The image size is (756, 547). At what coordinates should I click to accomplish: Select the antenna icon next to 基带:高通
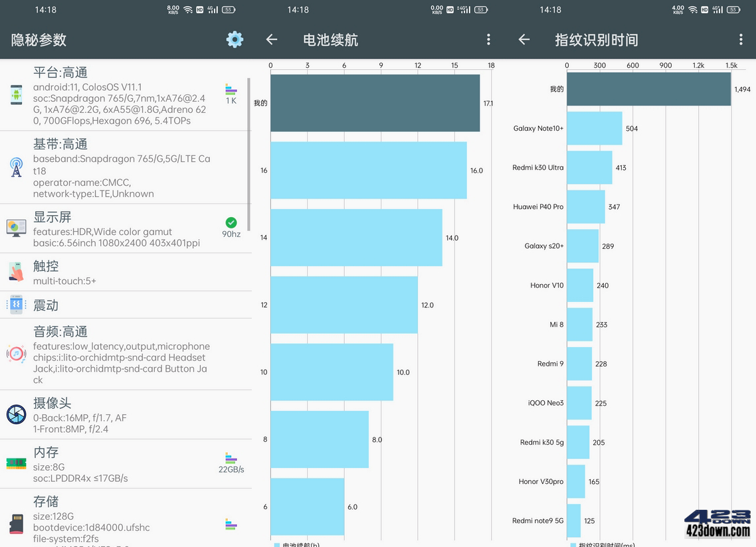pyautogui.click(x=16, y=167)
